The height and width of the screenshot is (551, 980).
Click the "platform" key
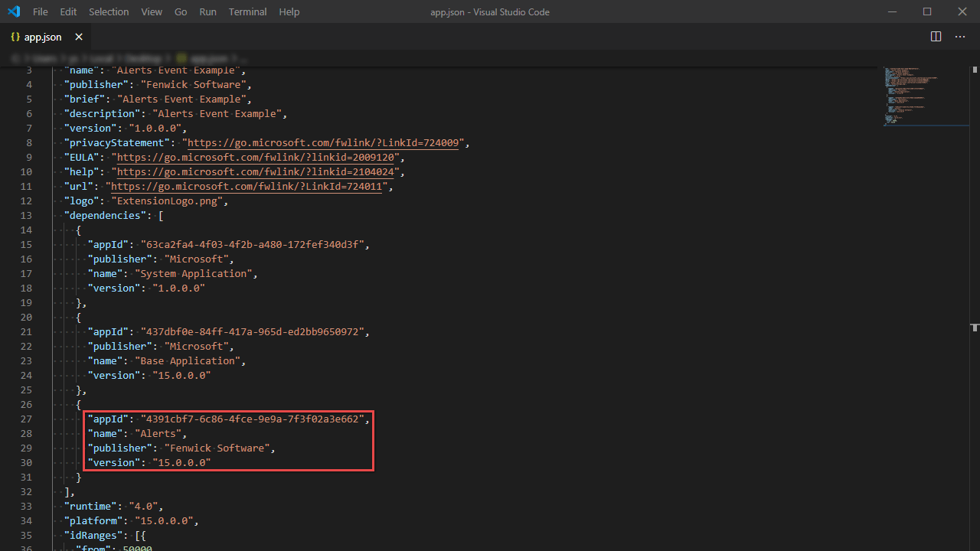click(93, 521)
